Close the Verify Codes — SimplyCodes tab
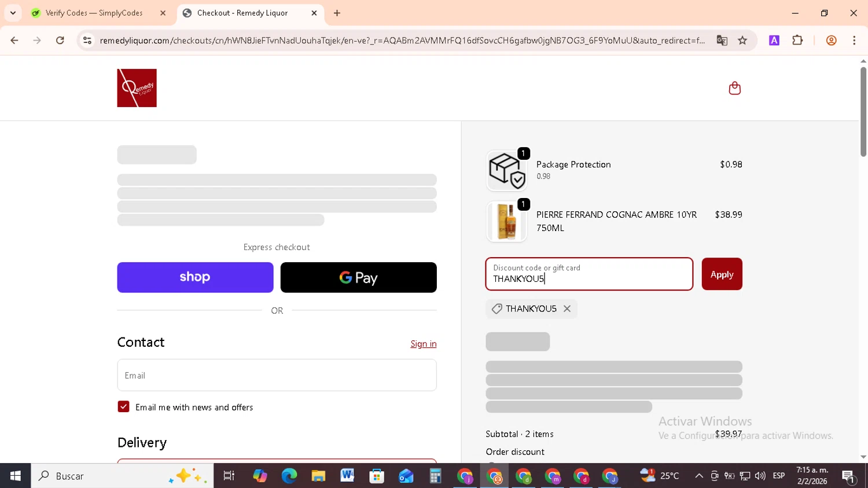The image size is (868, 488). (163, 13)
